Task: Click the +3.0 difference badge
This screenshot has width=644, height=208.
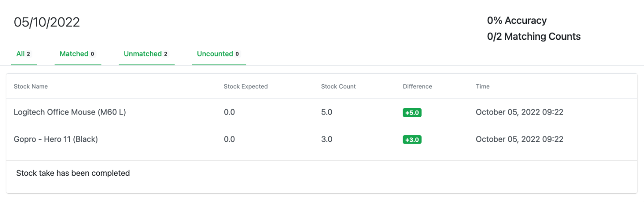Action: coord(412,140)
